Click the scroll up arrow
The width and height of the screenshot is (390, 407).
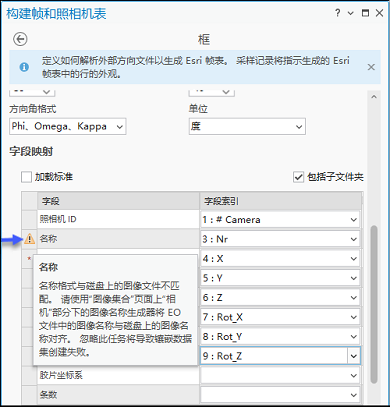tap(374, 97)
